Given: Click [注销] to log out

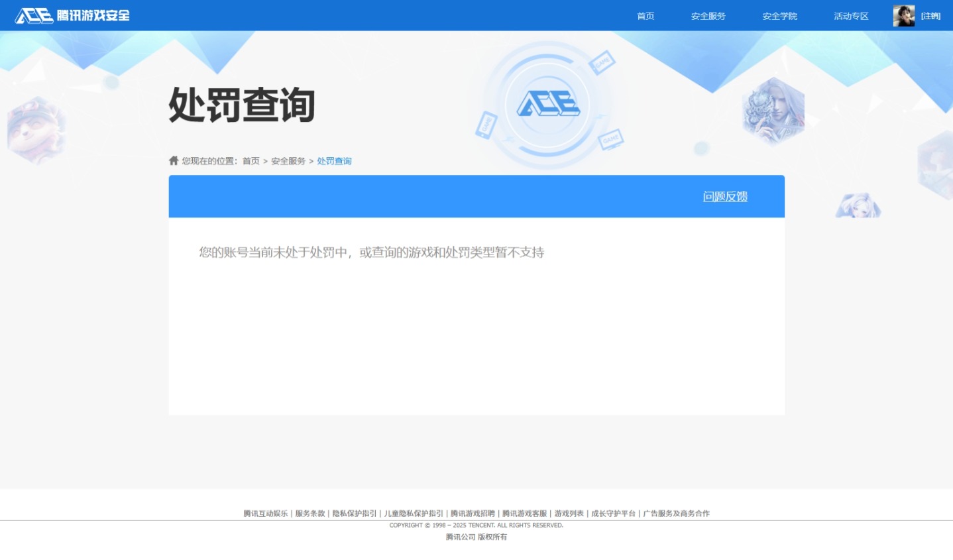Looking at the screenshot, I should pyautogui.click(x=930, y=16).
